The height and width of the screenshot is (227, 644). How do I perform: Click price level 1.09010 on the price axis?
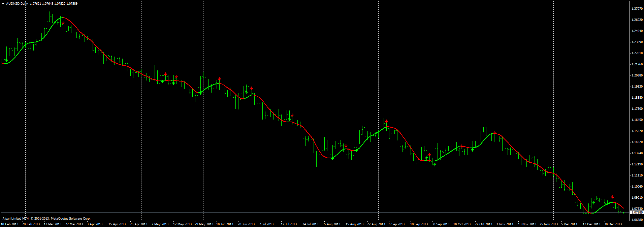[637, 198]
